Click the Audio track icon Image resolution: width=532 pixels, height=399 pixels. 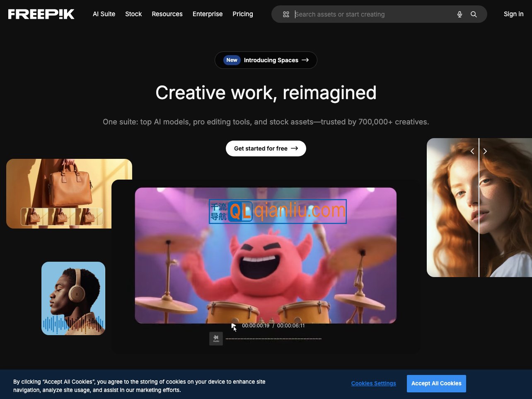(216, 339)
